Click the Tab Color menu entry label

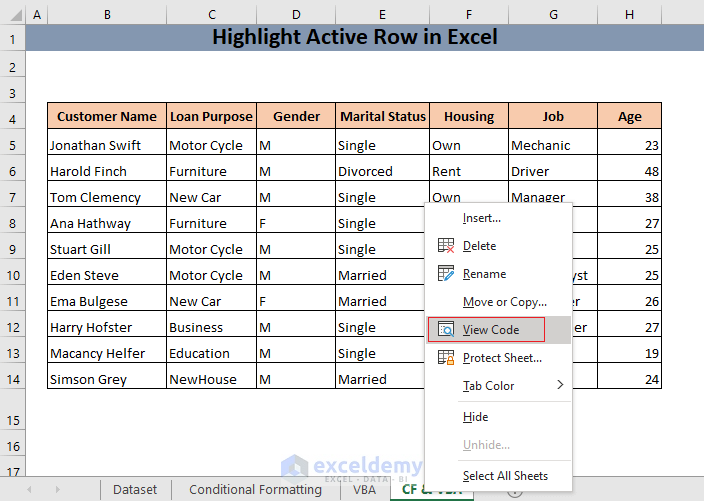click(488, 386)
